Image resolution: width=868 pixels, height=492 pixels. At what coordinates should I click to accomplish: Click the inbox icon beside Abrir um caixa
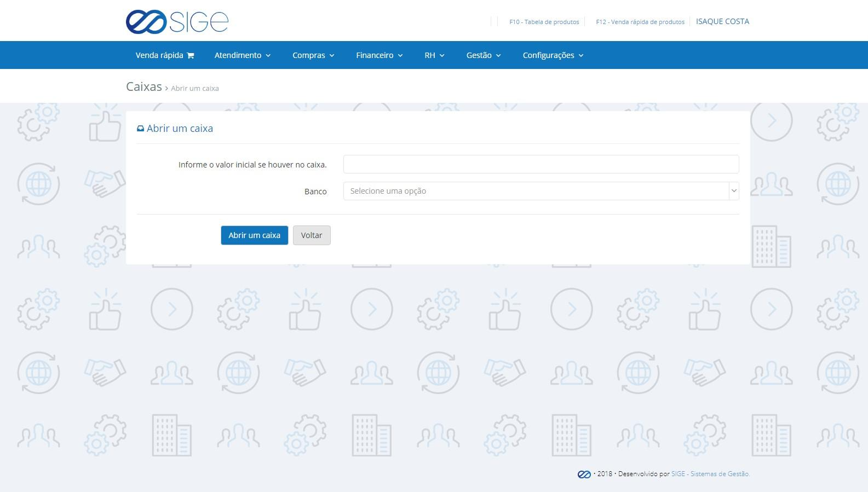click(x=140, y=129)
